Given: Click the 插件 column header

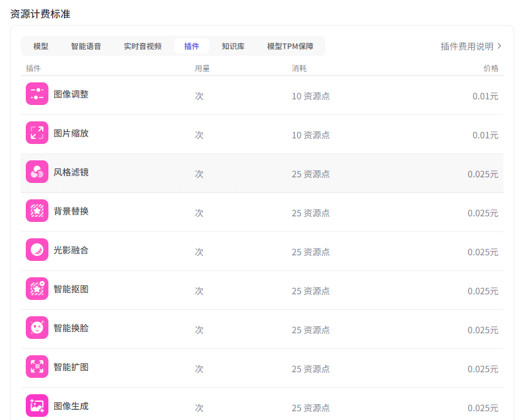Looking at the screenshot, I should tap(33, 69).
